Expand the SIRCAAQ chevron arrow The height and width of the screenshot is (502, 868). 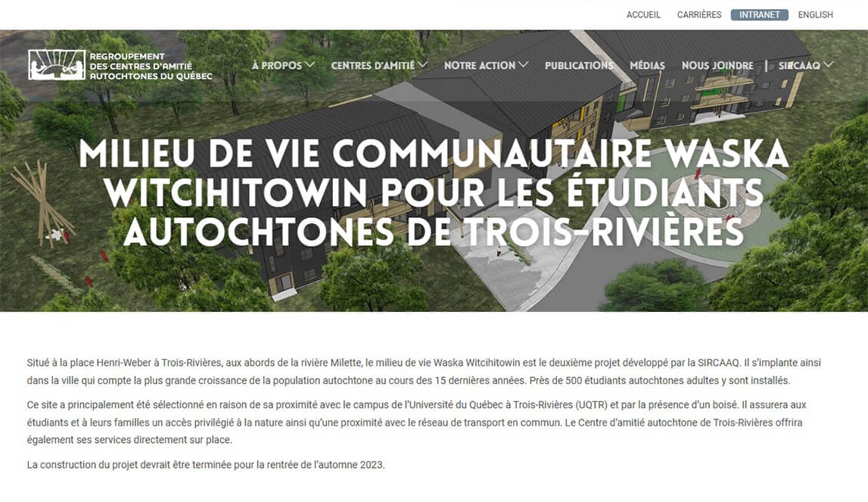pyautogui.click(x=828, y=65)
